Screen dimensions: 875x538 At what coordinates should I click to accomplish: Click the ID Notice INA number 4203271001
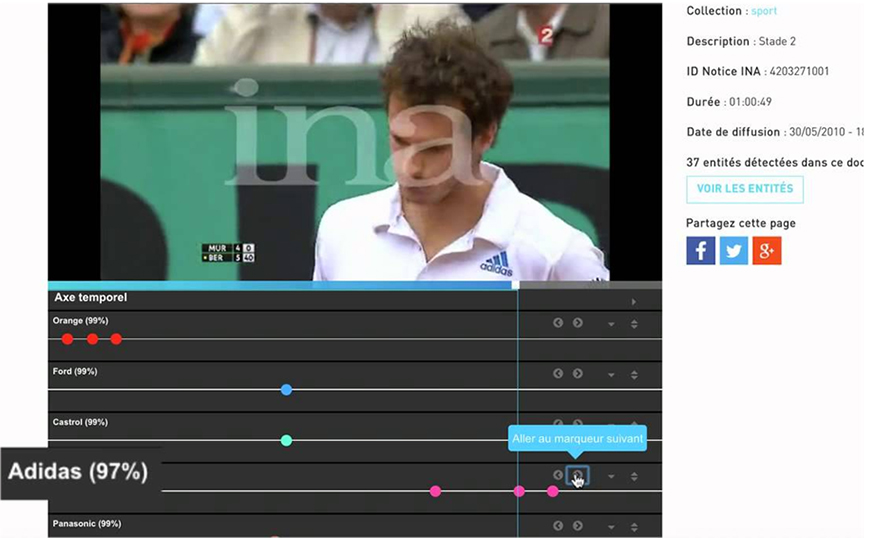(x=799, y=71)
